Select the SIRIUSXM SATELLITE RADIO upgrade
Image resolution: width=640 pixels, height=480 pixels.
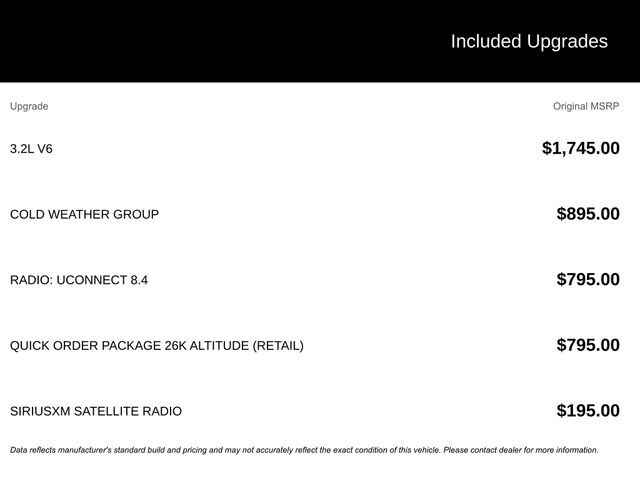tap(96, 411)
